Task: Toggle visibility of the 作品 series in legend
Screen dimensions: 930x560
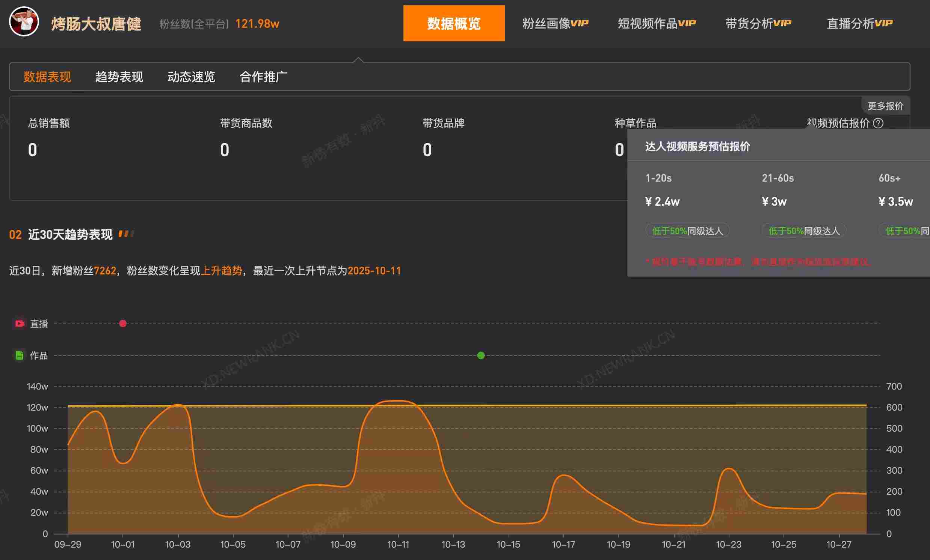Action: click(x=39, y=355)
